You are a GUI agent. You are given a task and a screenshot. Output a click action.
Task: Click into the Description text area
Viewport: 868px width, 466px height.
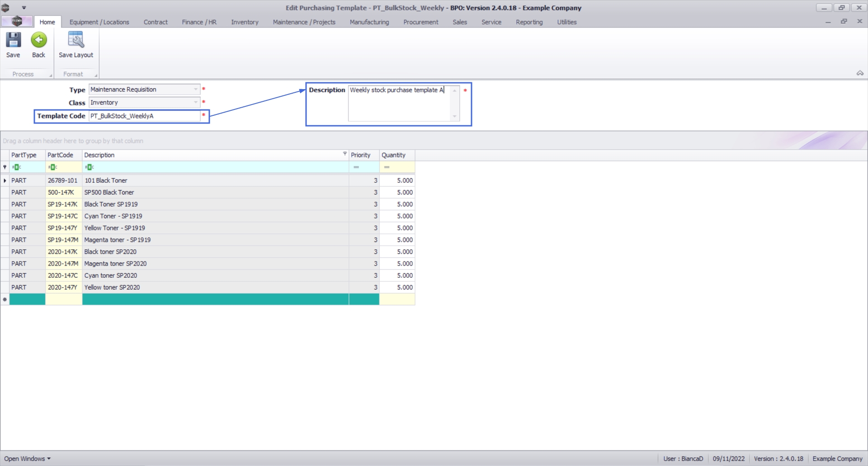click(x=400, y=104)
